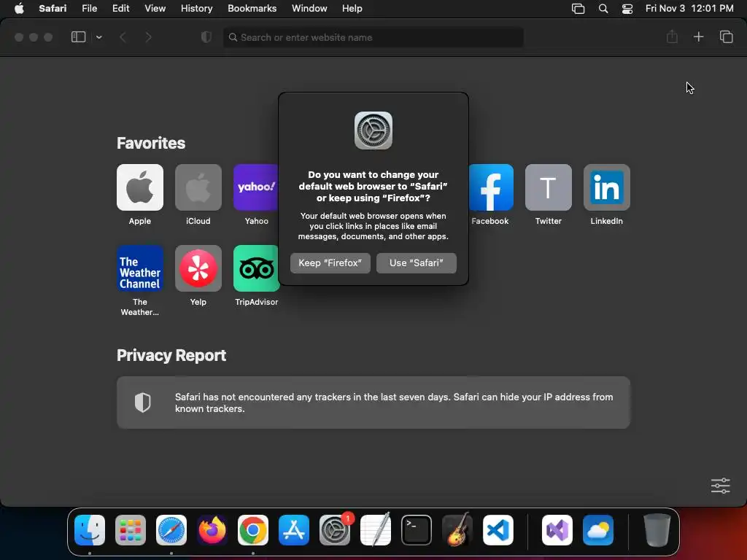747x560 pixels.
Task: Open the Help menu
Action: [x=352, y=9]
